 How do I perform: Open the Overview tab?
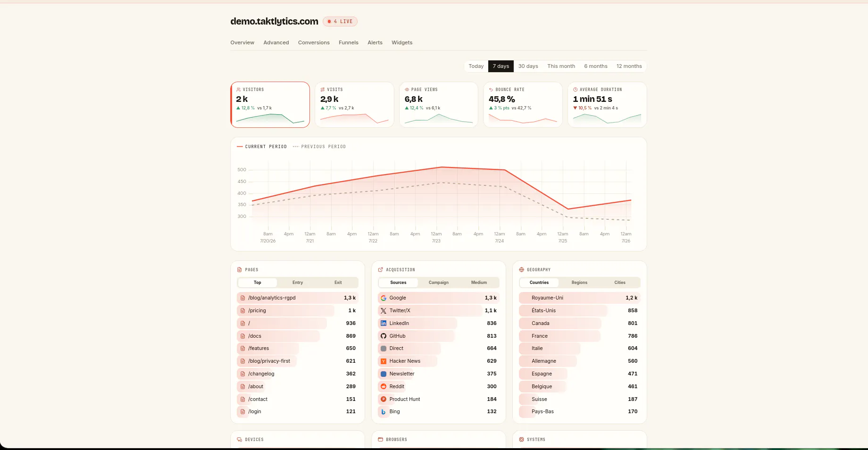(x=242, y=42)
